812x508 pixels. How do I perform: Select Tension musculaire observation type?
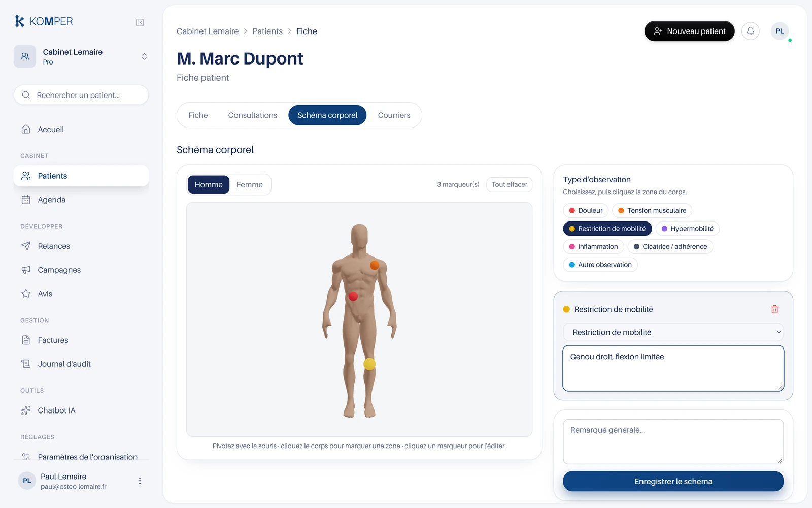652,210
